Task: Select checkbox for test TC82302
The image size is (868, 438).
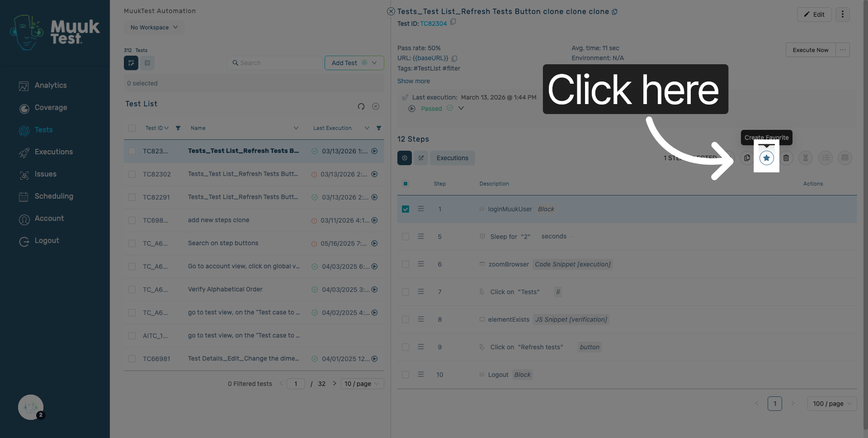Action: click(132, 174)
